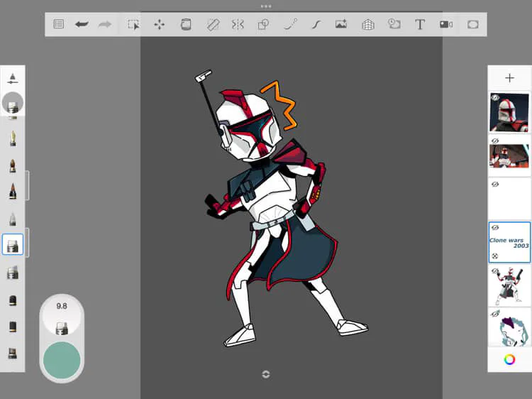This screenshot has width=532, height=399.
Task: Select the Selection tool in the top toolbar
Action: tap(133, 24)
